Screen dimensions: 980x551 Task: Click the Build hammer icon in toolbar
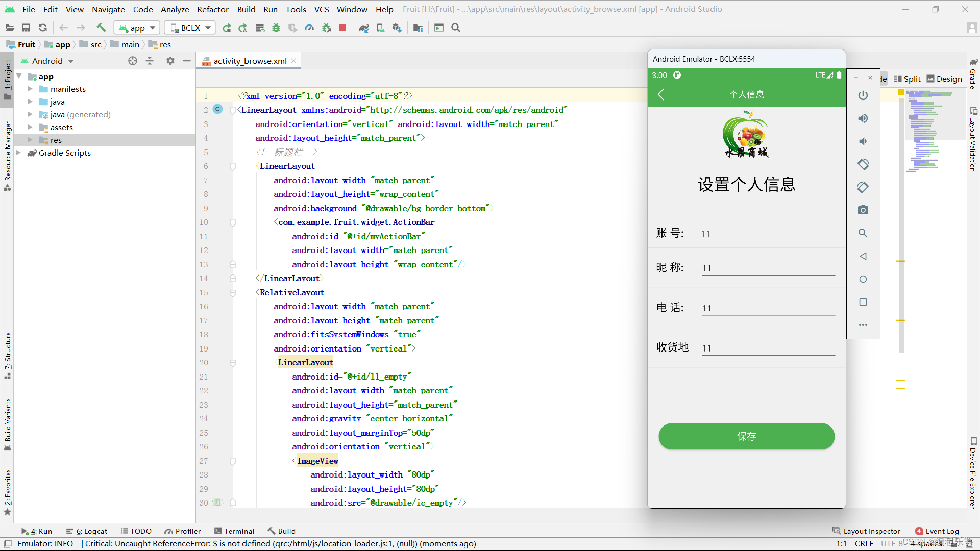[101, 28]
